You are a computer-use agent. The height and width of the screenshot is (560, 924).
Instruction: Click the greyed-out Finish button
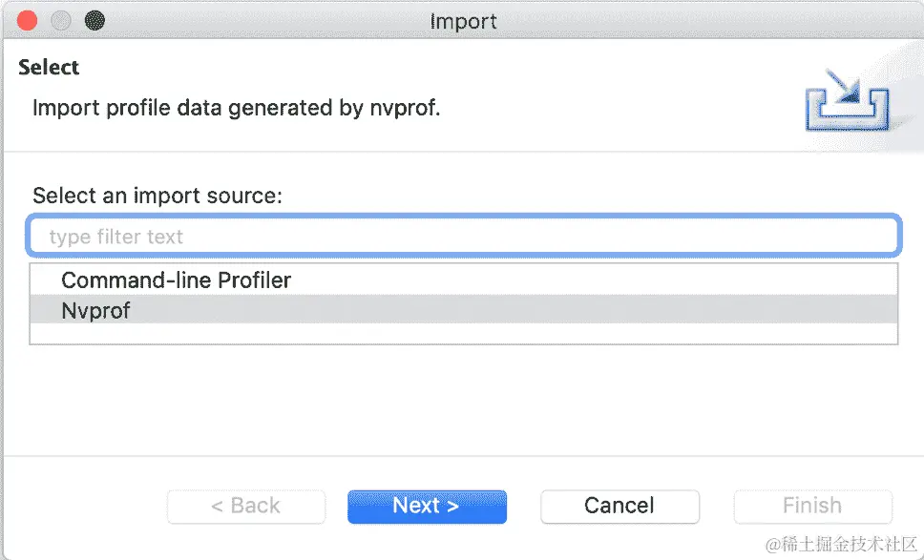point(812,506)
